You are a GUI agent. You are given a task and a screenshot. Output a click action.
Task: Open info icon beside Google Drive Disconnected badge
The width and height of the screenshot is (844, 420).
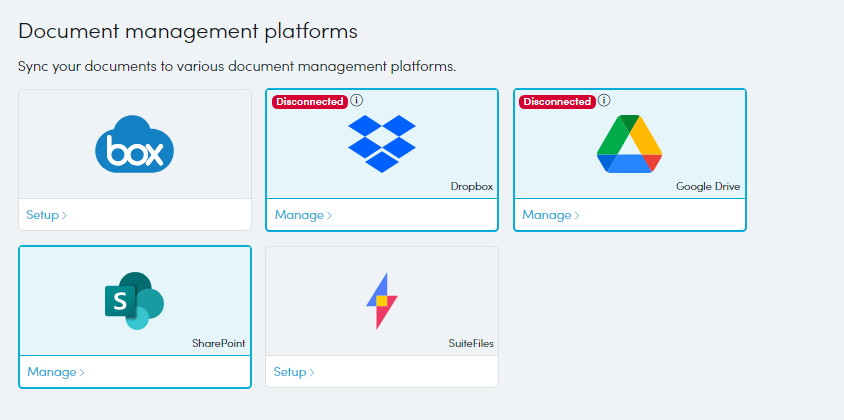tap(604, 100)
